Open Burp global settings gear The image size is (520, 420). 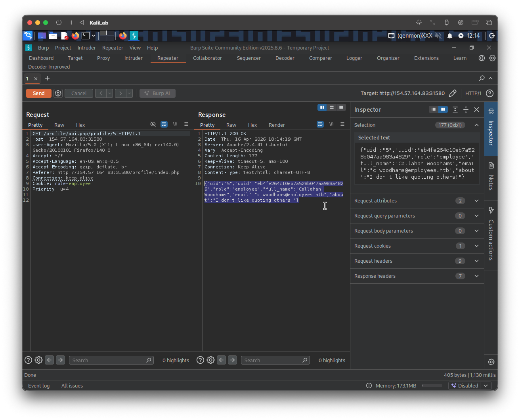[x=492, y=58]
